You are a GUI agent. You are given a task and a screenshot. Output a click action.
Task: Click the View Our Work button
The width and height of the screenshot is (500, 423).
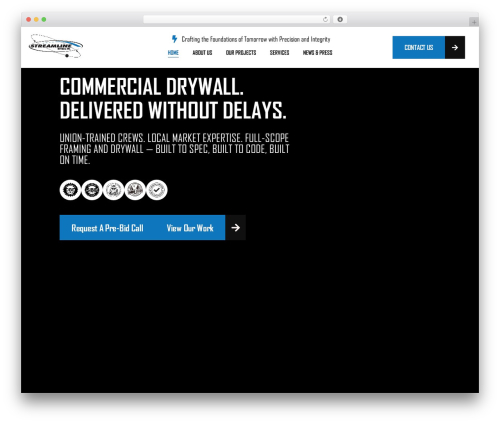(190, 228)
